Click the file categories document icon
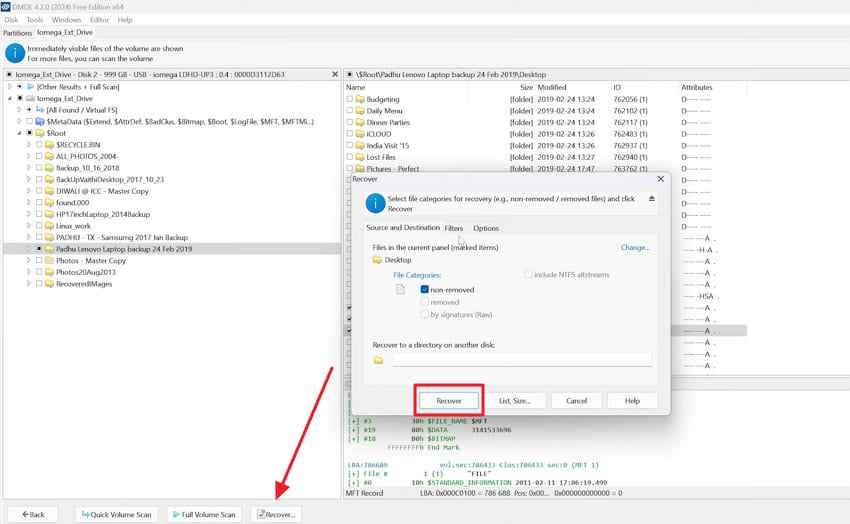 click(400, 289)
